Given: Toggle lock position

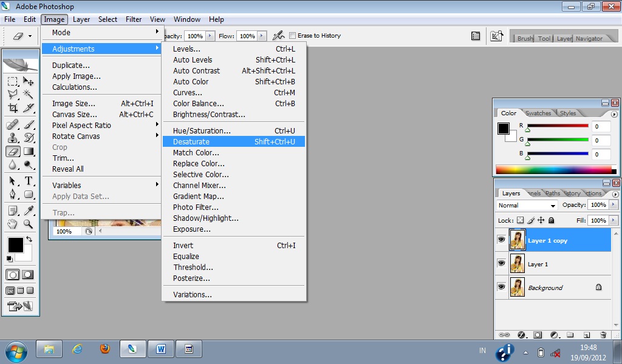Looking at the screenshot, I should click(541, 221).
